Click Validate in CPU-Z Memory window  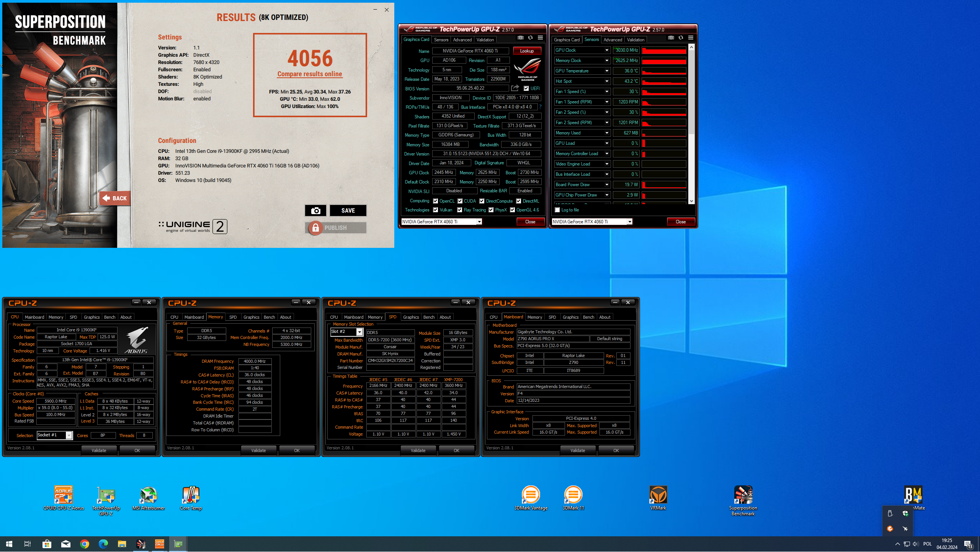(x=258, y=450)
